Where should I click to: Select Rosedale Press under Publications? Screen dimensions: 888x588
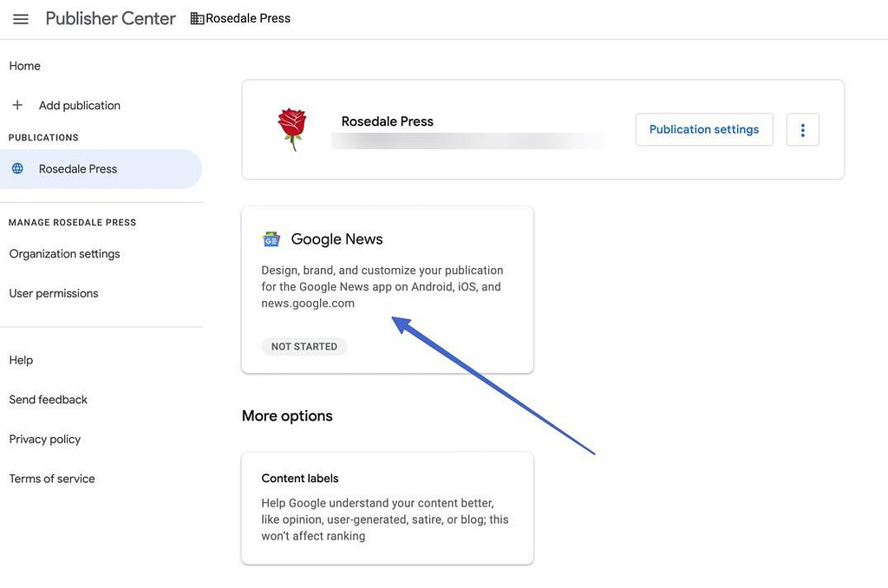pos(75,168)
